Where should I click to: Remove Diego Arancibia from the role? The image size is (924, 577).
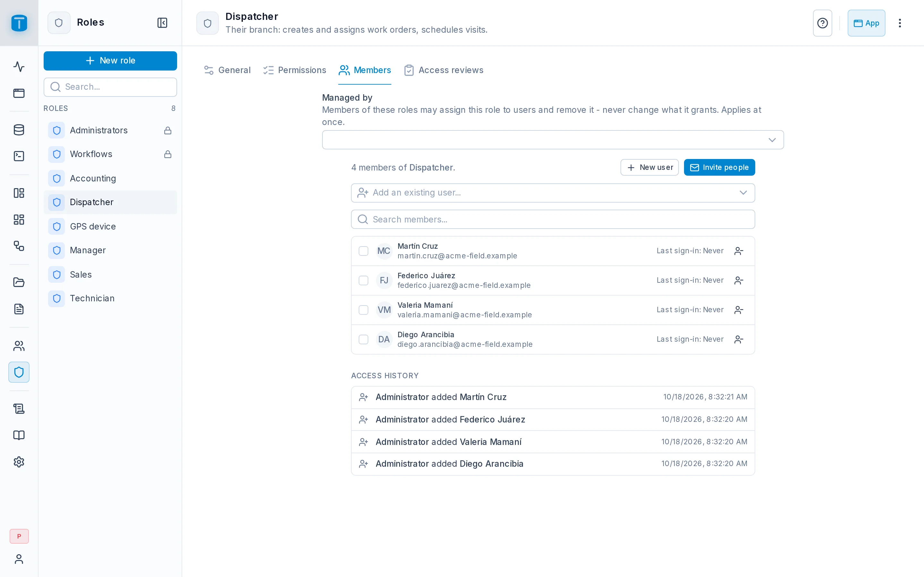(739, 339)
